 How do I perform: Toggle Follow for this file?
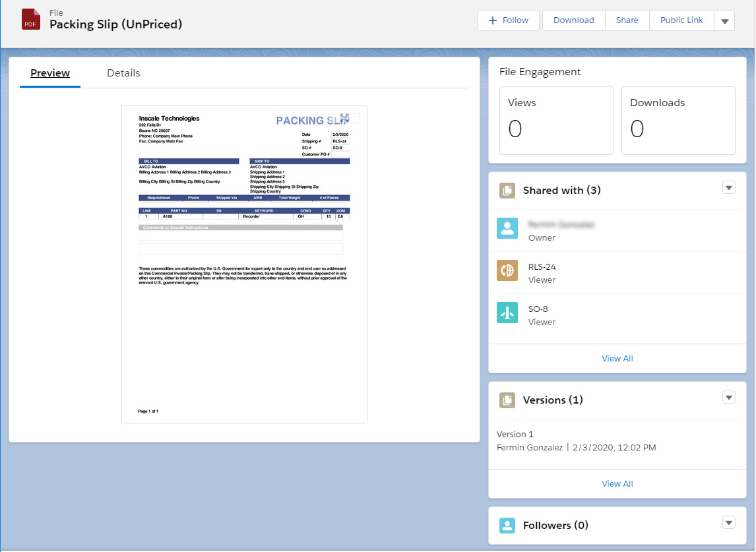(508, 20)
